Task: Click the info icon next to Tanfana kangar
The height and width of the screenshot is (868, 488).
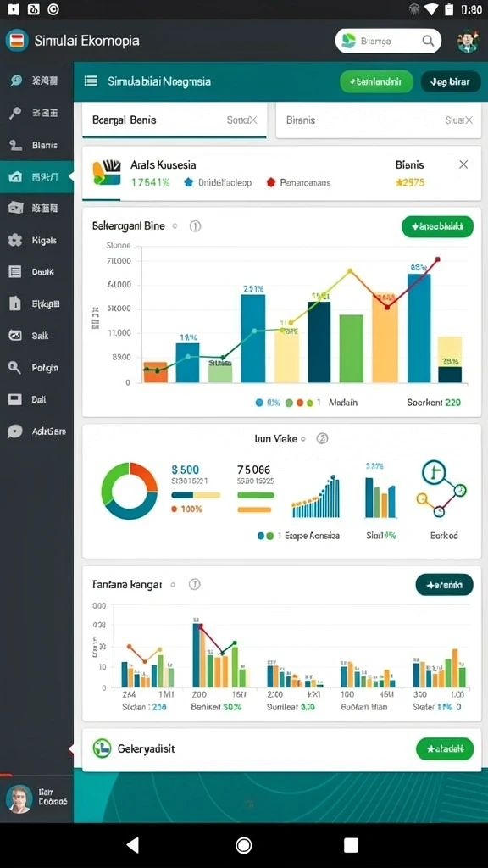Action: (194, 584)
